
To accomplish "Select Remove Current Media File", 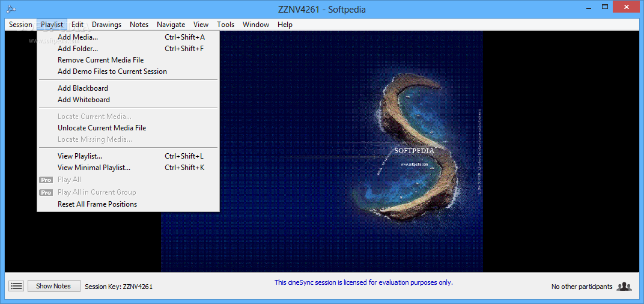I will pyautogui.click(x=128, y=60).
